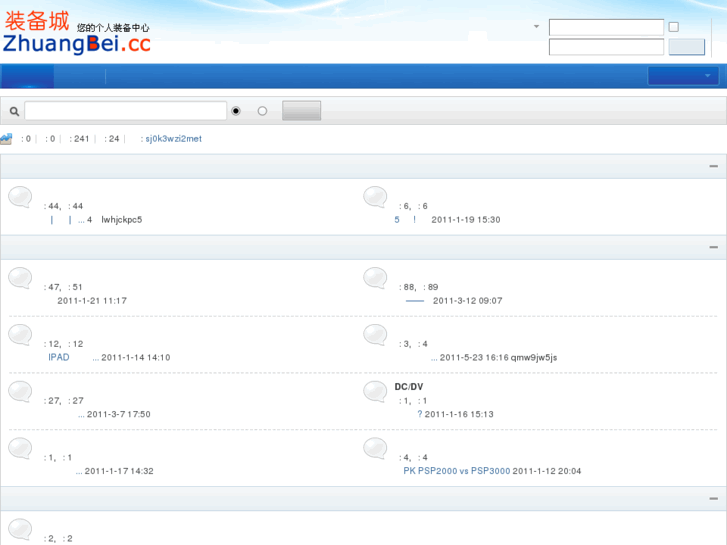Screen dimensions: 727x545
Task: Open PK PSP2000 vs PSP3000 thread
Action: [457, 471]
